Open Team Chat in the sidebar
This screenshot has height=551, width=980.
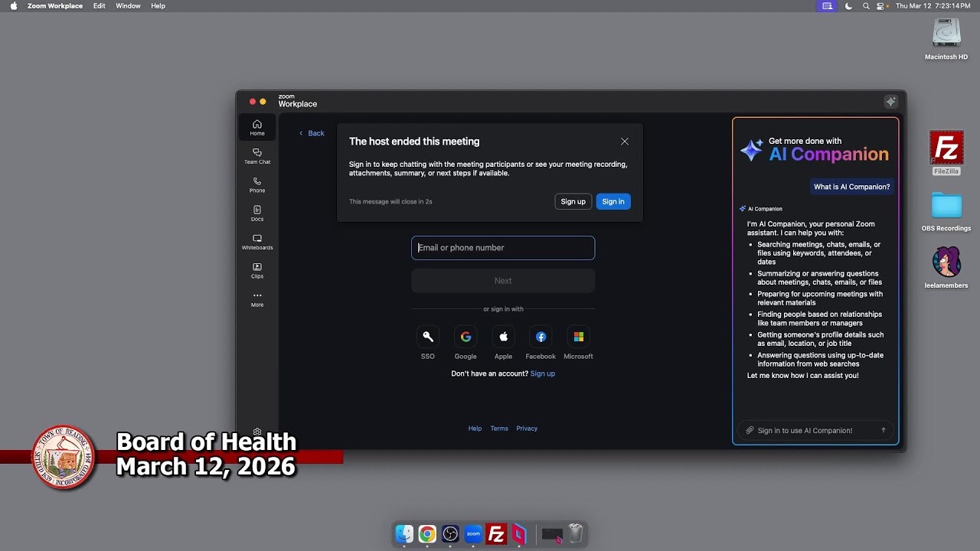(257, 156)
